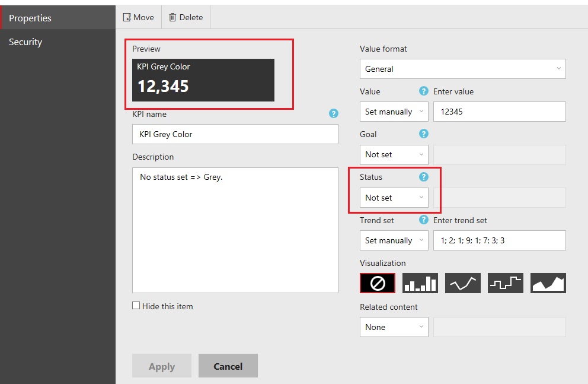Choose the line chart visualization
The width and height of the screenshot is (588, 384).
[463, 283]
